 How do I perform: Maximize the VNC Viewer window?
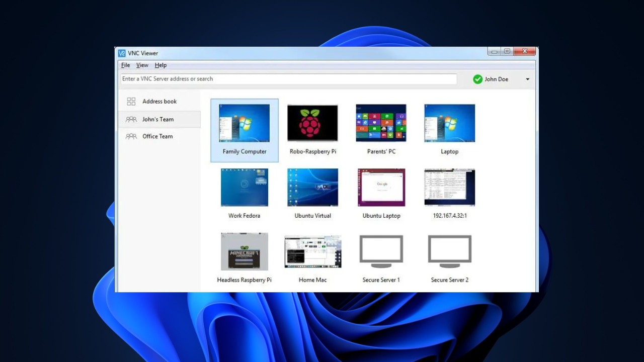tap(507, 51)
